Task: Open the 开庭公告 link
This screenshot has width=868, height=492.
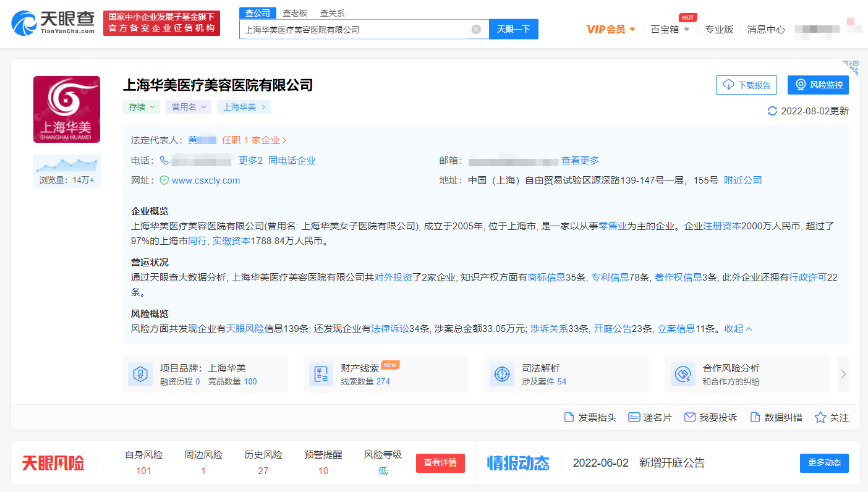Action: (613, 329)
